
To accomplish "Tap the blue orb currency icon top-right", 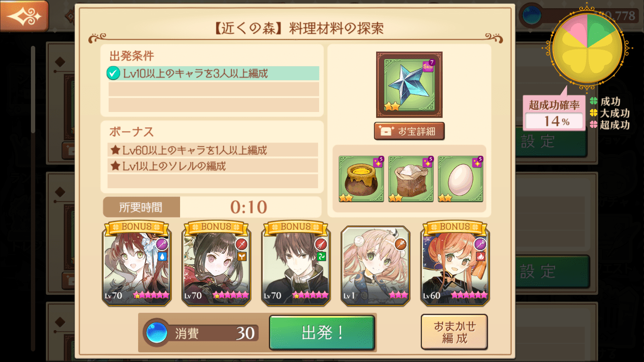I will pyautogui.click(x=531, y=15).
